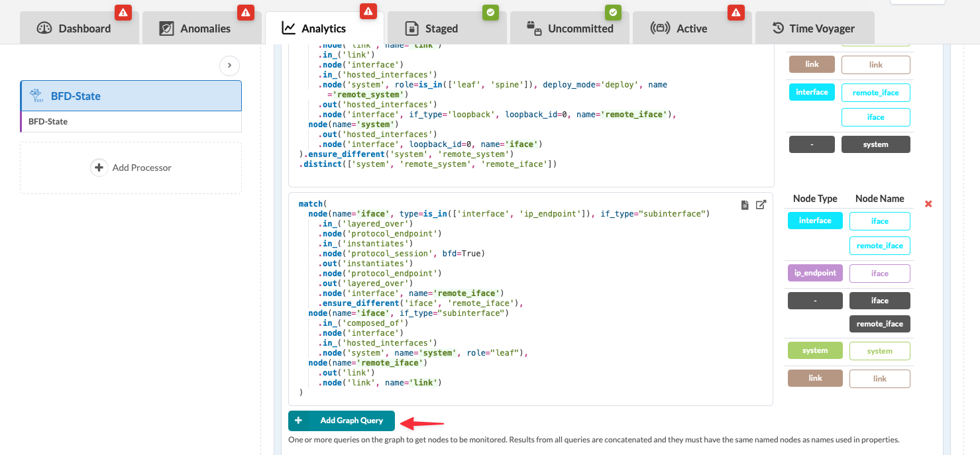Click the green check badge on Staged
Screen dimensions: 980x455
pyautogui.click(x=490, y=12)
